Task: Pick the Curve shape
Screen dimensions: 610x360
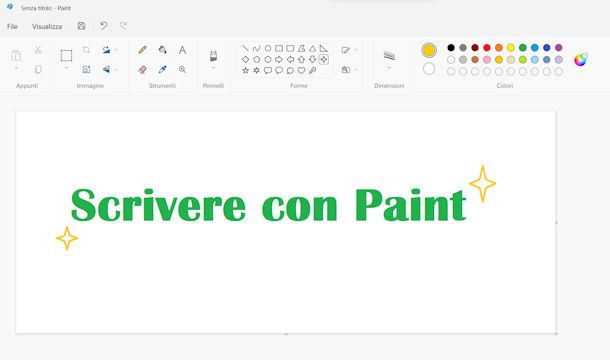Action: tap(256, 48)
